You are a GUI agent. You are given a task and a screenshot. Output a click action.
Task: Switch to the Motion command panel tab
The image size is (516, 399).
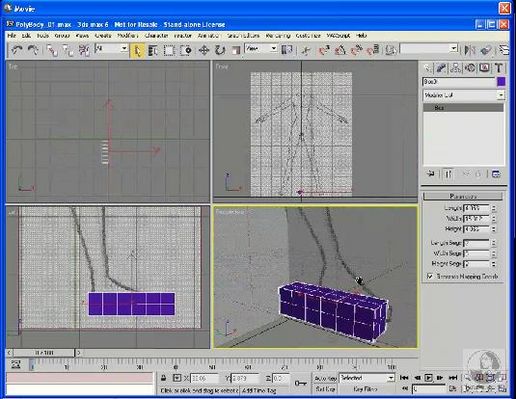(470, 68)
